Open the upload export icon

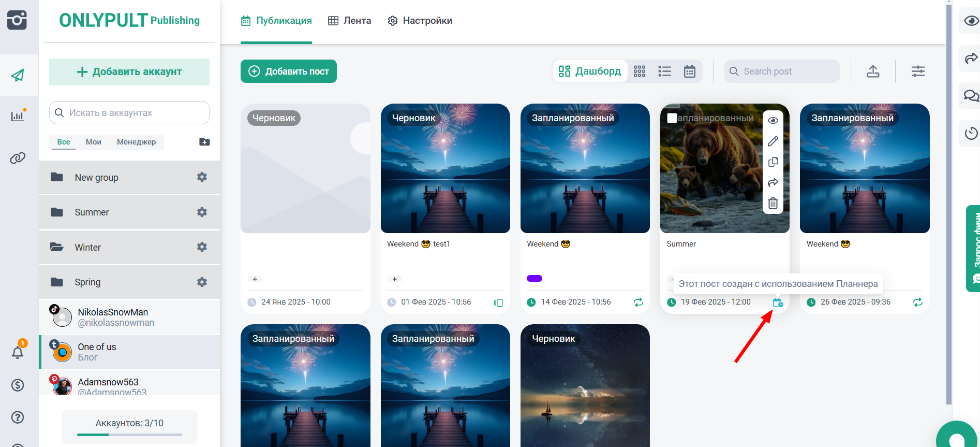pos(873,71)
